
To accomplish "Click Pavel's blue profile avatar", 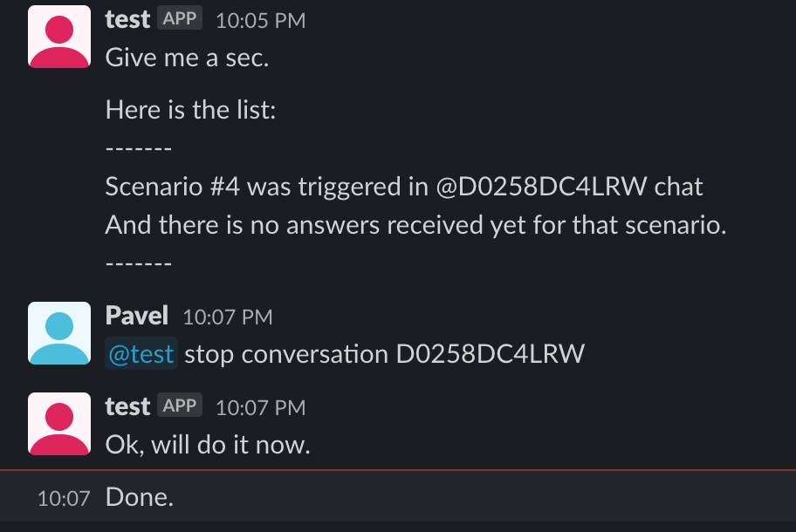I will pyautogui.click(x=59, y=333).
